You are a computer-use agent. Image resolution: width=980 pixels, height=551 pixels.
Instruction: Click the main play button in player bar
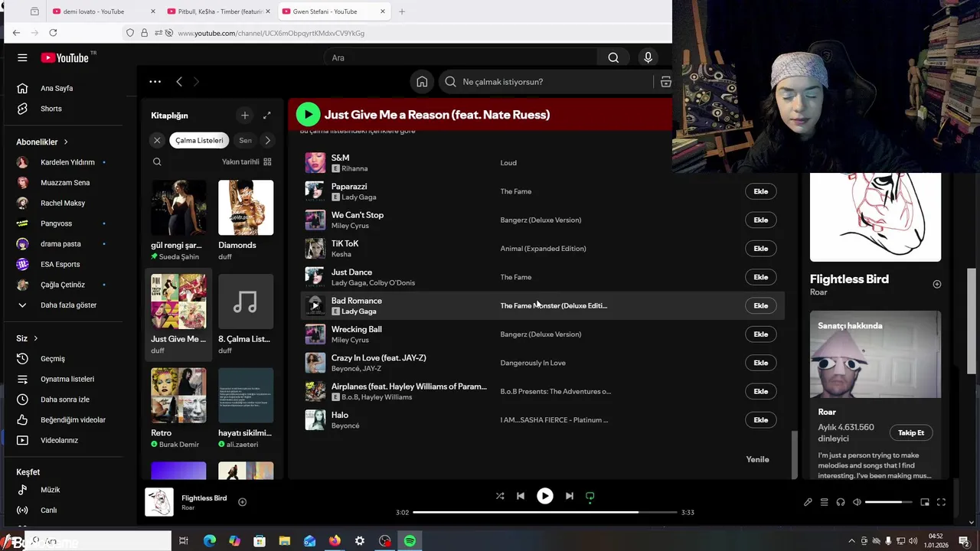(x=545, y=496)
